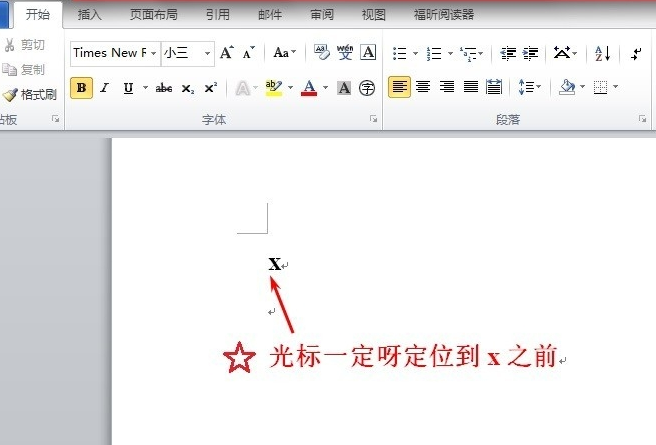Center-align the paragraph
Viewport: 656px width, 445px height.
pyautogui.click(x=423, y=88)
